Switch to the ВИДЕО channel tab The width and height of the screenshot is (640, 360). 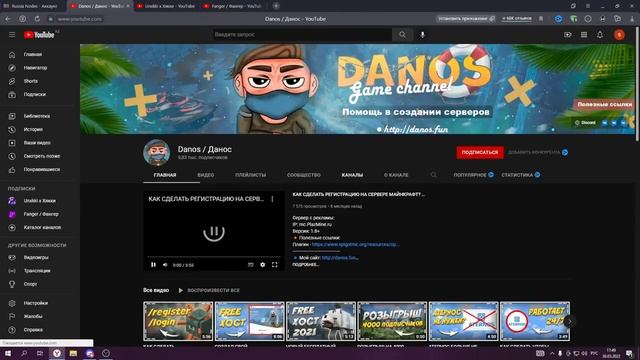point(206,175)
